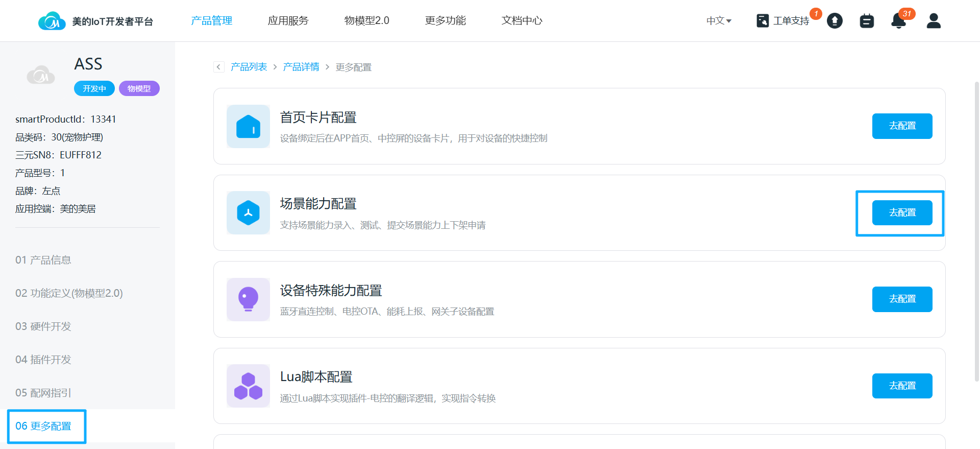980x449 pixels.
Task: Click the 工单支持 ticket icon
Action: point(763,21)
